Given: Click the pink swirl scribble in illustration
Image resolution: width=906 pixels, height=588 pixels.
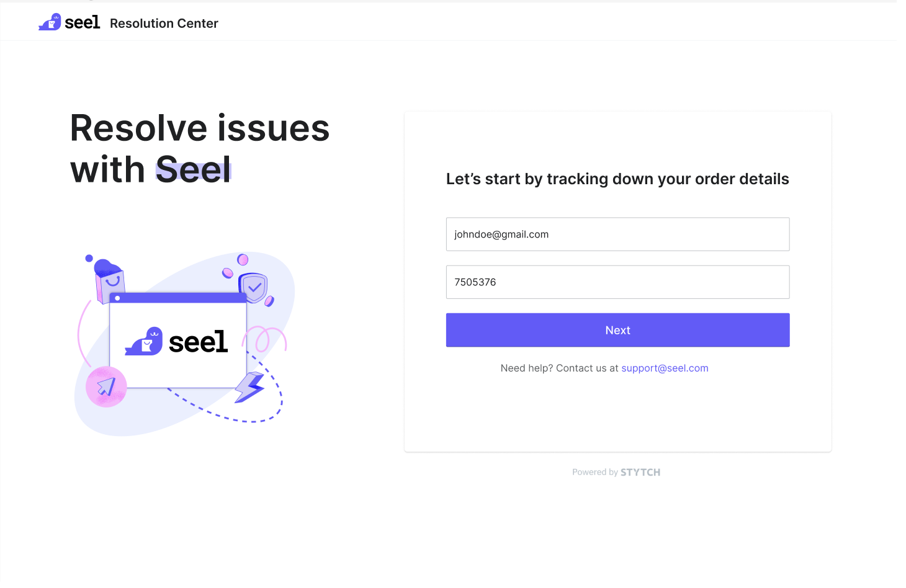Looking at the screenshot, I should [264, 339].
